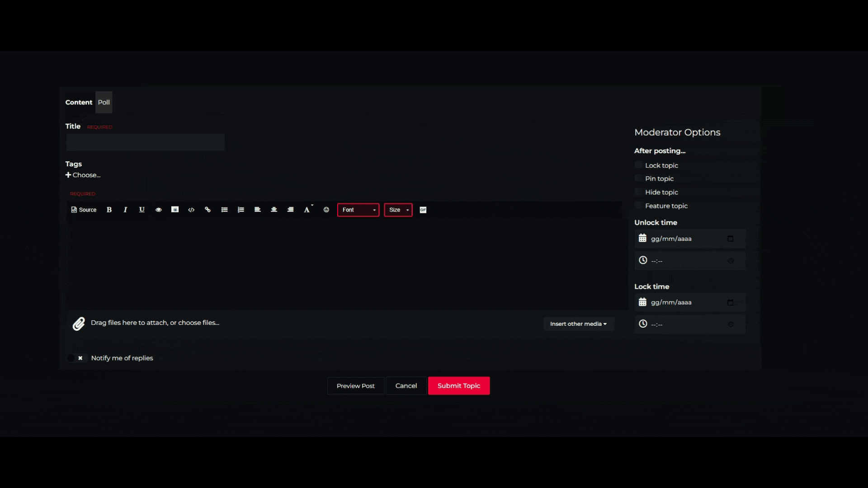The image size is (868, 488).
Task: Open the emoji picker
Action: point(326,210)
